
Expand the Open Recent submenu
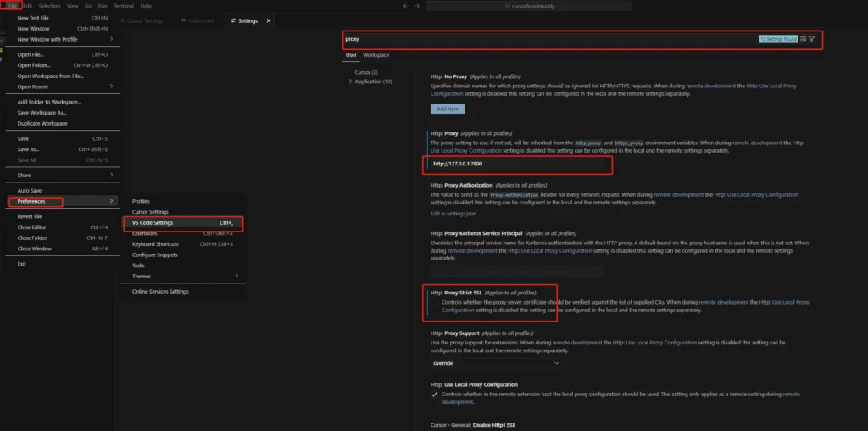pos(111,87)
